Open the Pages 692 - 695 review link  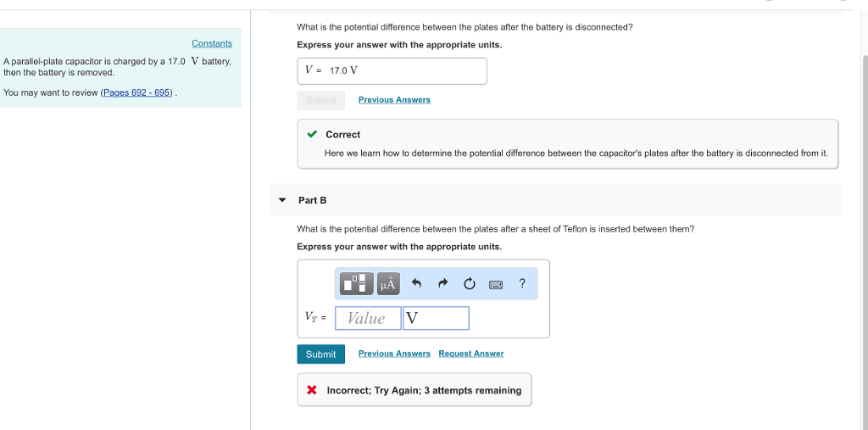point(136,92)
